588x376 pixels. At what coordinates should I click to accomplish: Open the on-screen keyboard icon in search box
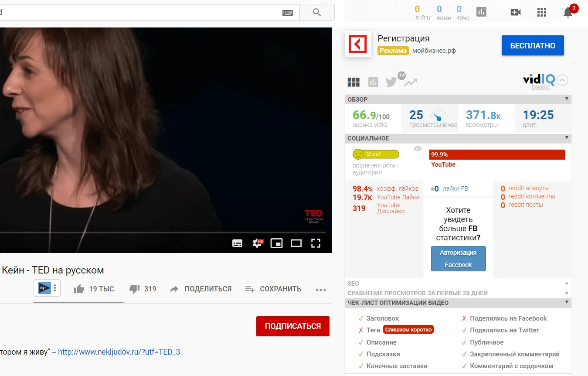(x=288, y=13)
